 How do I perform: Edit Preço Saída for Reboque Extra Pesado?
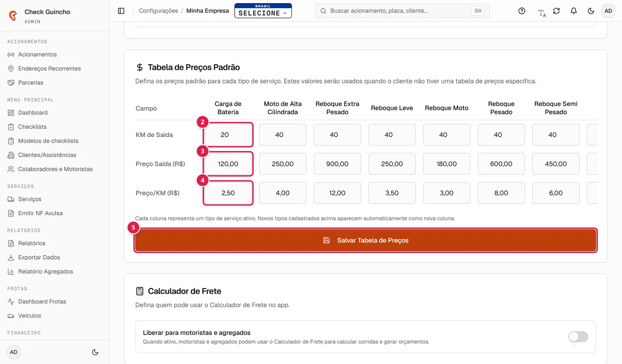[337, 164]
